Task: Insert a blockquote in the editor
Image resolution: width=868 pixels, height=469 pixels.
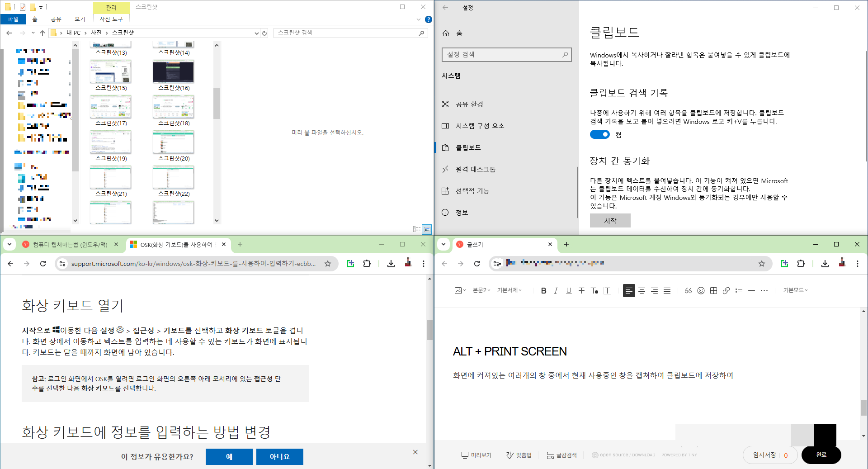Action: click(x=688, y=290)
